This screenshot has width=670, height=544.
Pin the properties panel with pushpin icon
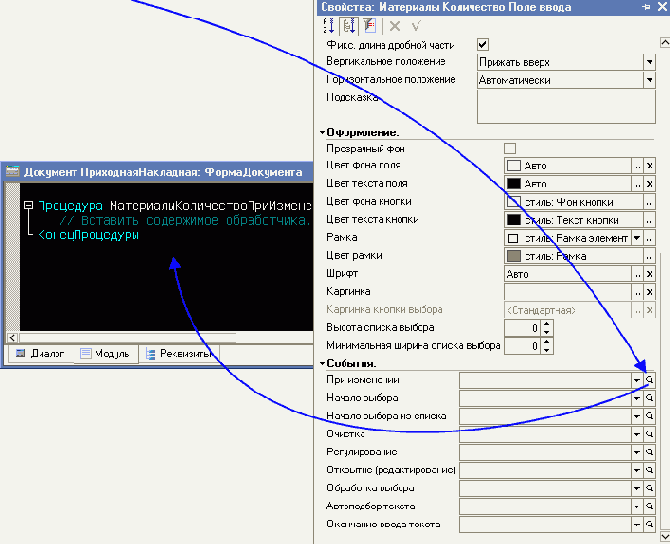[646, 7]
